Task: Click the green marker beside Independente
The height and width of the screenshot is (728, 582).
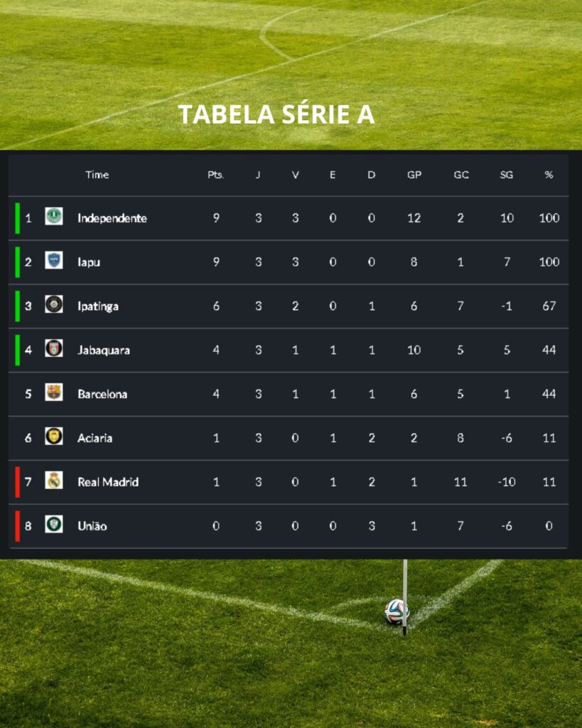Action: (x=18, y=218)
